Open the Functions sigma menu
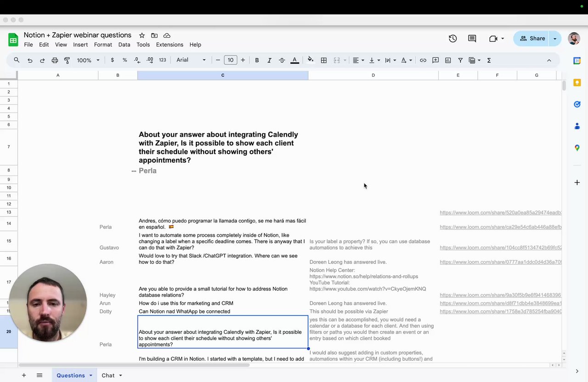Viewport: 588px width, 382px height. point(489,60)
